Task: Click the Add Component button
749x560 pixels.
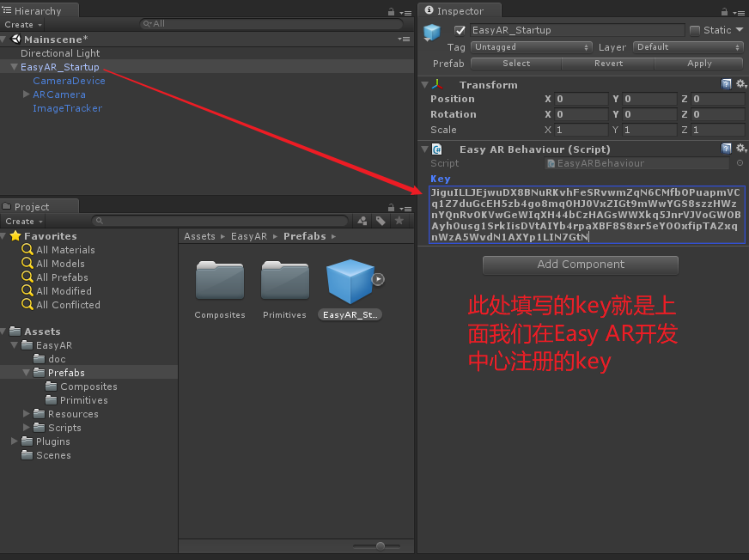Action: 581,265
